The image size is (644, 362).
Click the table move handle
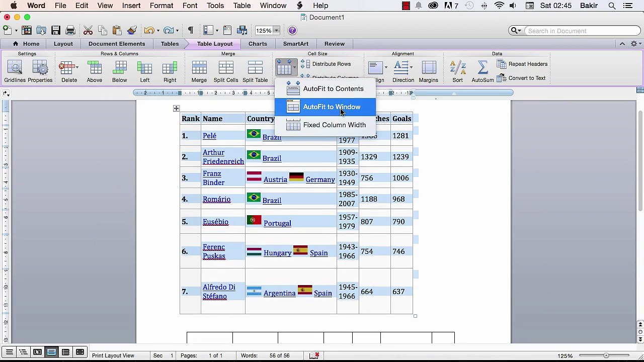point(176,108)
